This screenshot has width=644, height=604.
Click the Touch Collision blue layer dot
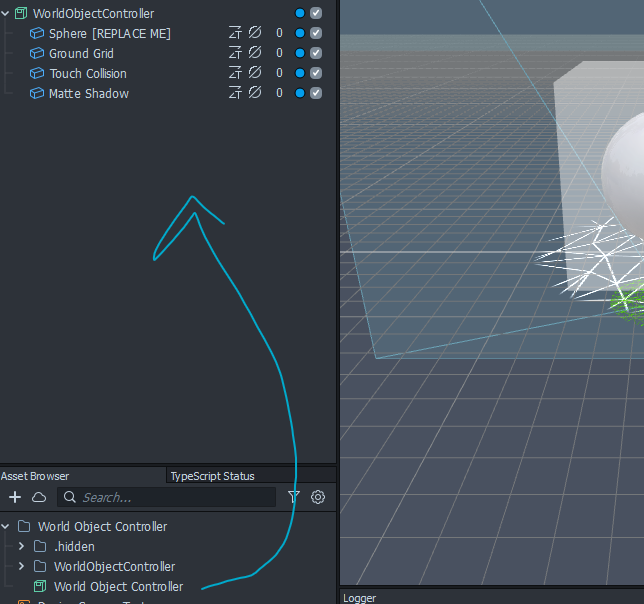pyautogui.click(x=300, y=74)
